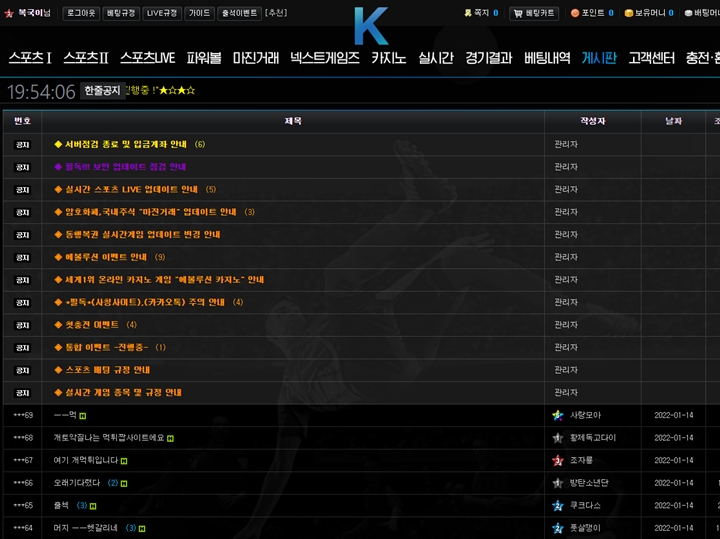
Task: Open the LIVE규정 button
Action: [162, 13]
